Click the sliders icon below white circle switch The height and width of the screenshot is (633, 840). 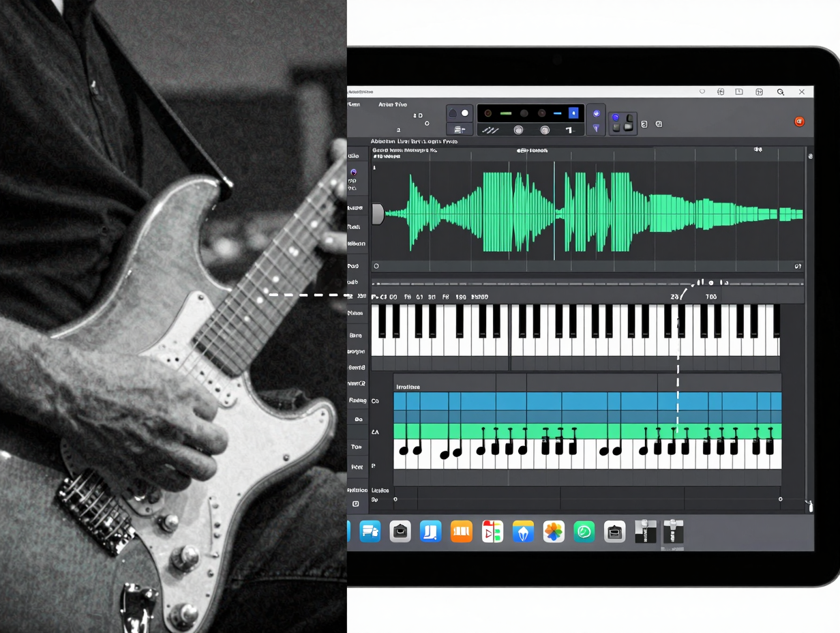point(460,129)
